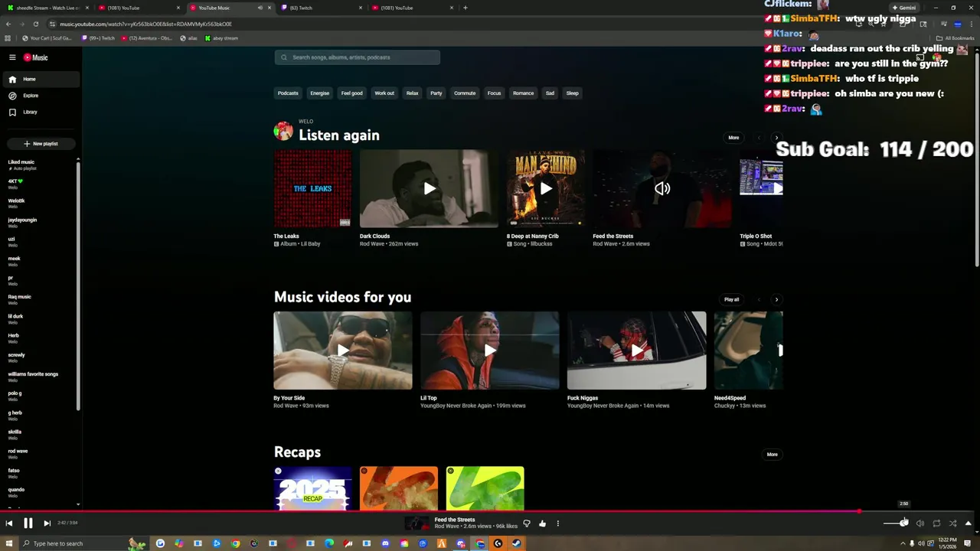Open Explore in the sidebar

click(40, 96)
